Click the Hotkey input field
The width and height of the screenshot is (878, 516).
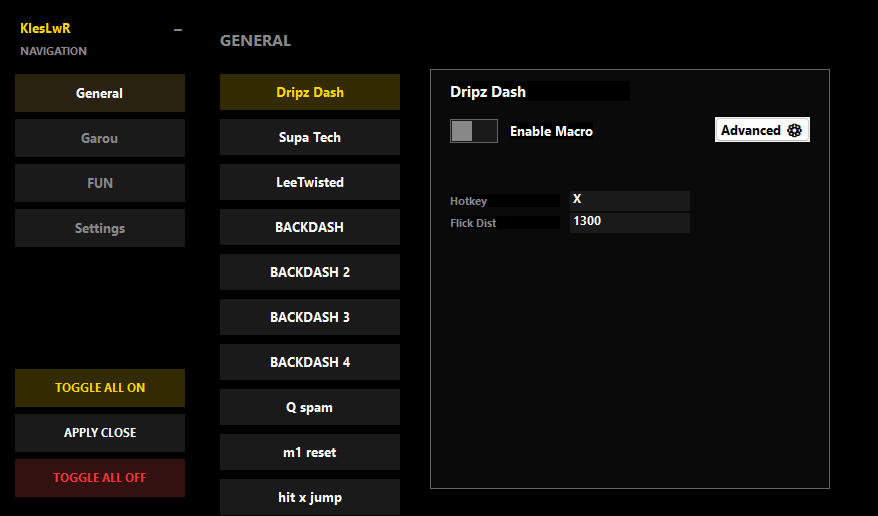pos(629,200)
